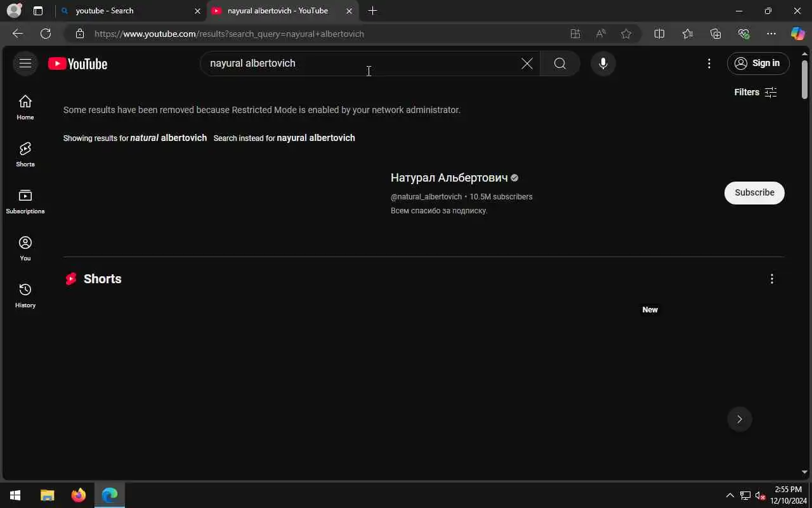Open Subscriptions in the sidebar
812x508 pixels.
click(25, 202)
